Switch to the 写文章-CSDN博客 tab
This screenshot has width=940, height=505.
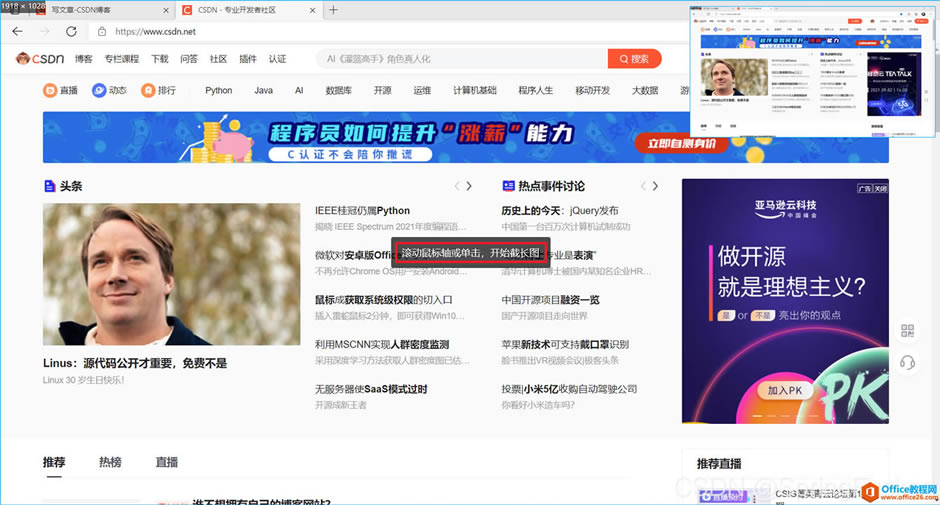[81, 10]
